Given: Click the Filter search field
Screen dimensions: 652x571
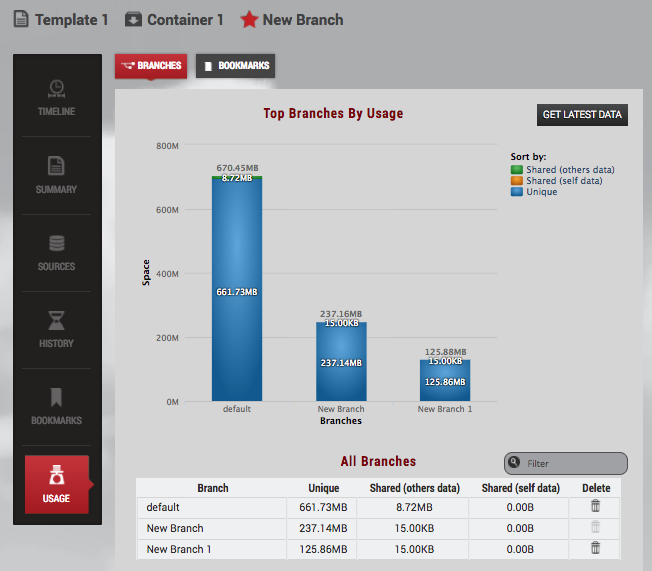Looking at the screenshot, I should (x=573, y=464).
